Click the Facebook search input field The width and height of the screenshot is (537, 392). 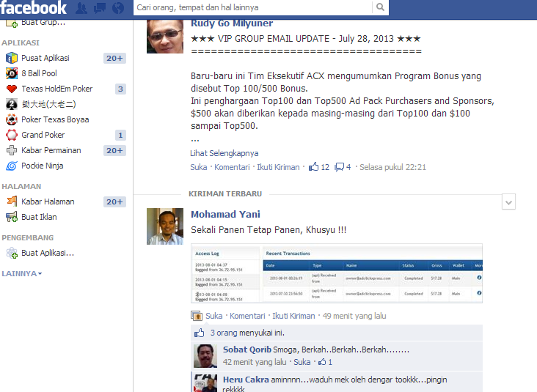click(x=252, y=7)
